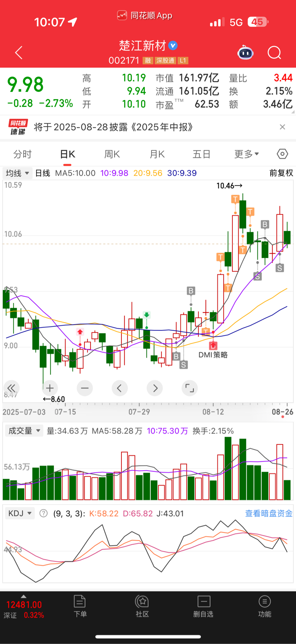This screenshot has width=296, height=644.
Task: Tap the blue verified badge beside 楚江新材
Action: (173, 46)
